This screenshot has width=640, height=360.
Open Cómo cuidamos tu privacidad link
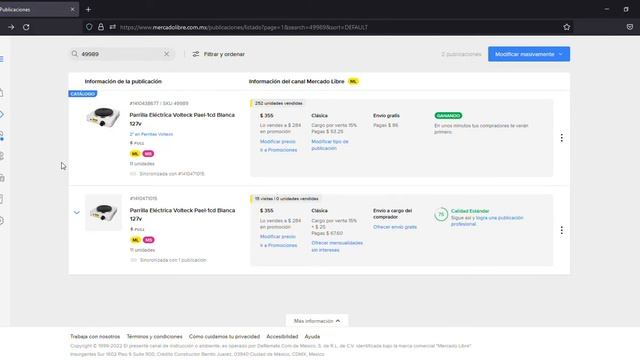(x=224, y=336)
